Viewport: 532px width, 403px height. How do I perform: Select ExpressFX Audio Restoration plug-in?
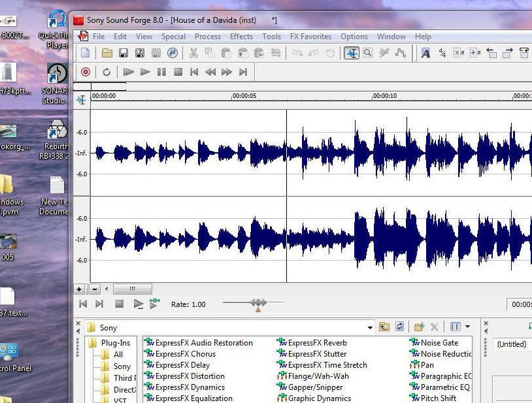pos(199,343)
